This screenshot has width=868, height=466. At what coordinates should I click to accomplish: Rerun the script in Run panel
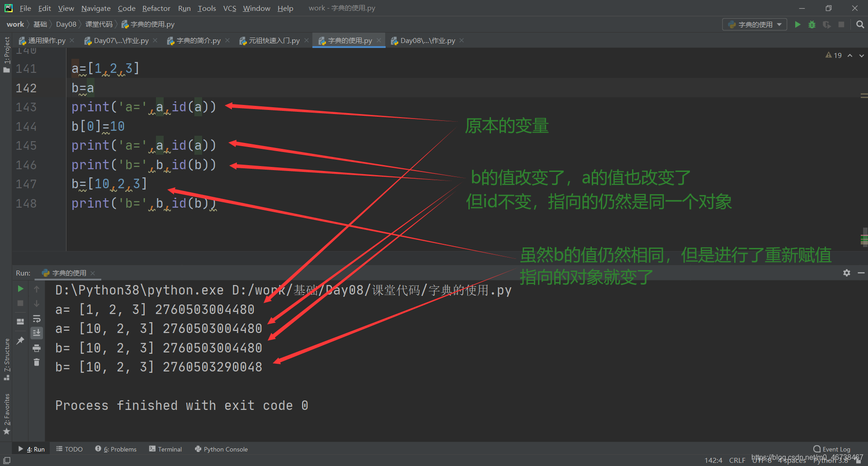click(20, 289)
